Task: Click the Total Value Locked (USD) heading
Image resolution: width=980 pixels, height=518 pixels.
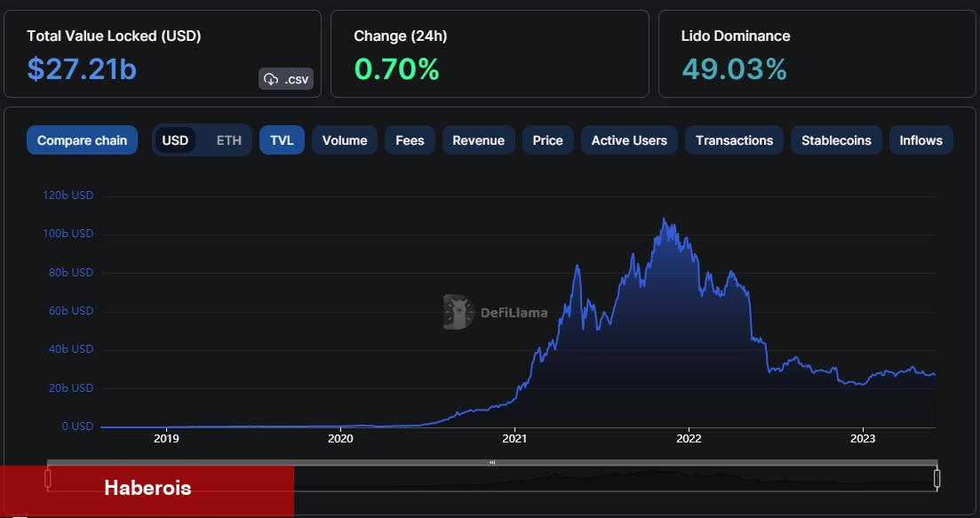Action: click(x=114, y=36)
